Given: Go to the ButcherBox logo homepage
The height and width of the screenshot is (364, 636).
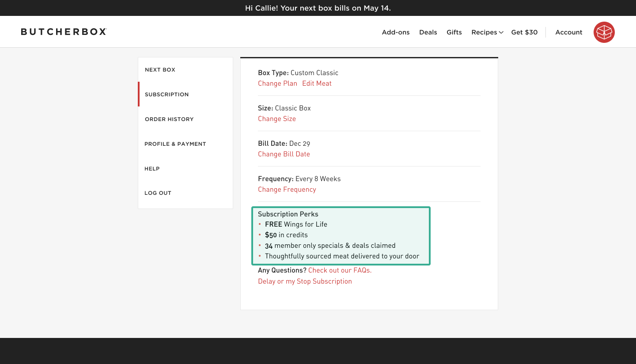Looking at the screenshot, I should pos(64,32).
